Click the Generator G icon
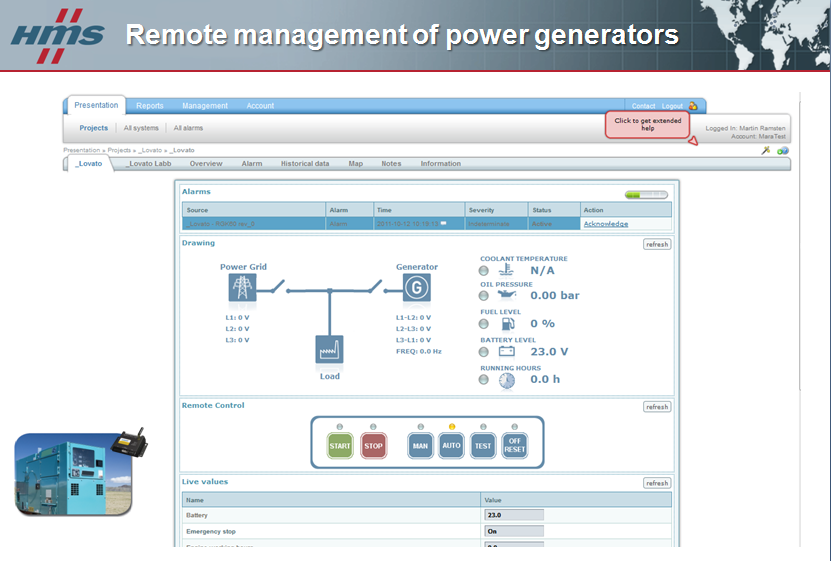Image resolution: width=831 pixels, height=561 pixels. coord(417,288)
